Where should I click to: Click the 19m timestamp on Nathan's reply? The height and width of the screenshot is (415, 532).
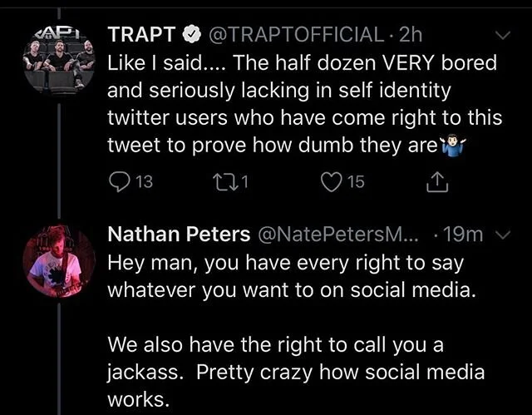tap(465, 235)
